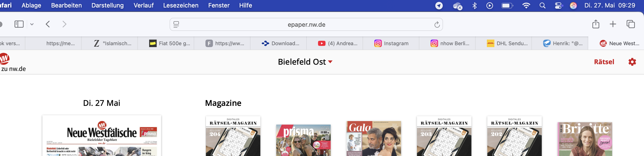The height and width of the screenshot is (156, 644).
Task: Open the Brigitte magazine cover
Action: 585,139
